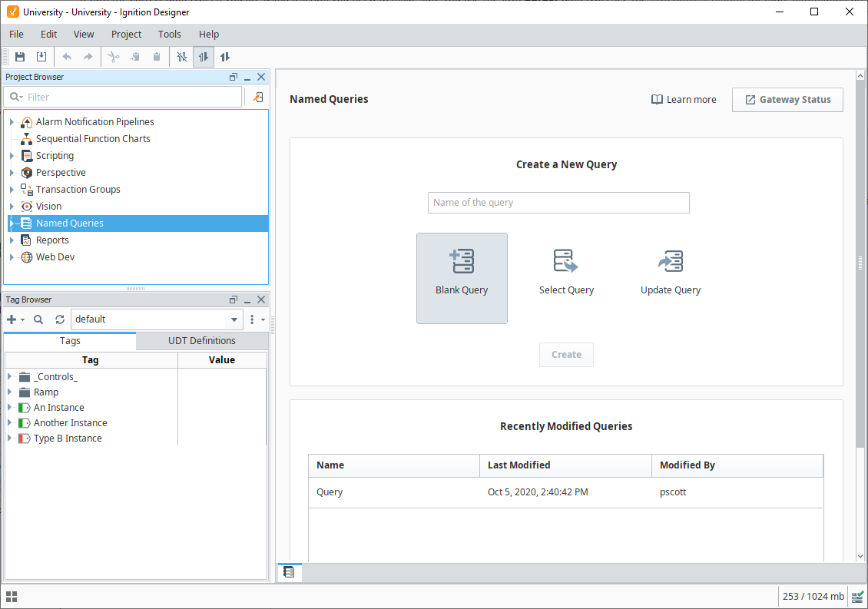Viewport: 868px width, 609px height.
Task: Toggle comm read-only mode button
Action: [204, 57]
